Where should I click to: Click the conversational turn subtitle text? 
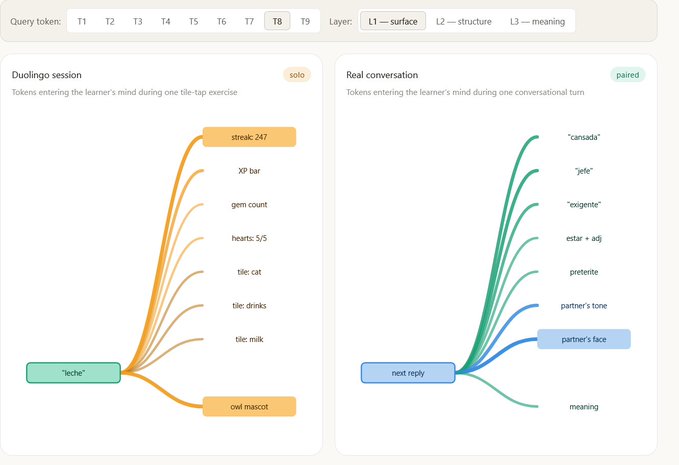coord(465,92)
